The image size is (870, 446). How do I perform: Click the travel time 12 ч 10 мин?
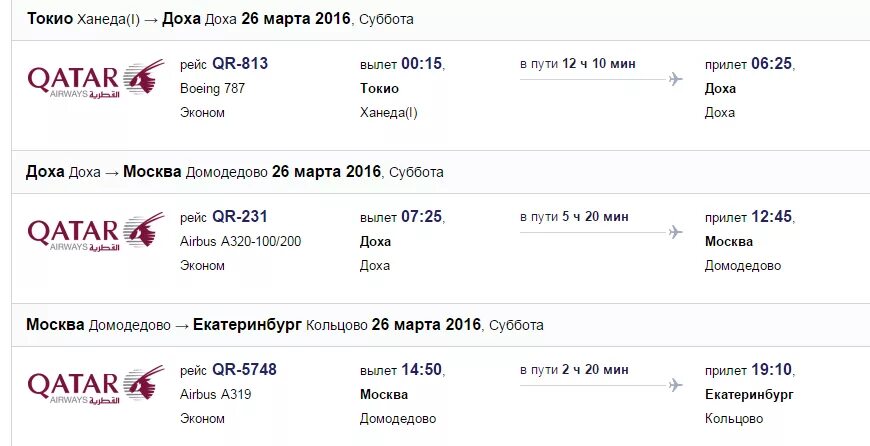599,64
